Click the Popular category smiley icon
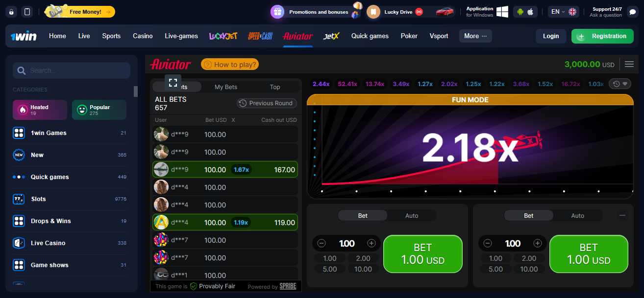The image size is (644, 298). pyautogui.click(x=81, y=110)
